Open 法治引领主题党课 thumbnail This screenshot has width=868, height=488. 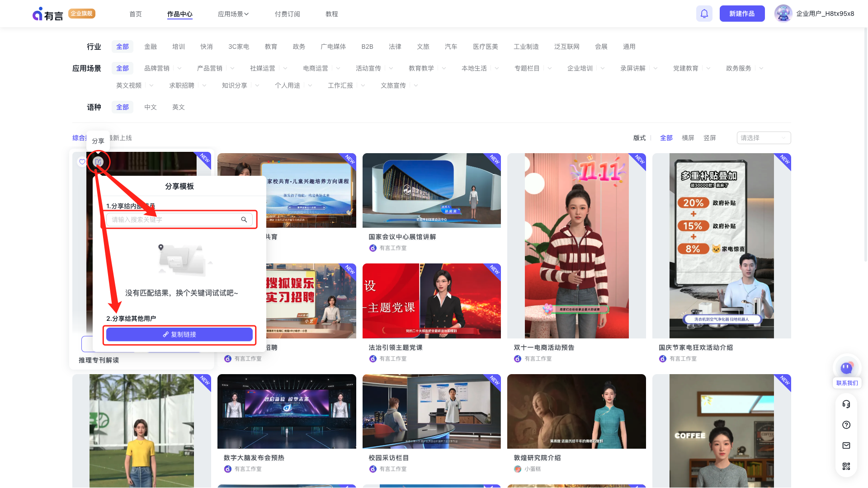click(x=432, y=301)
